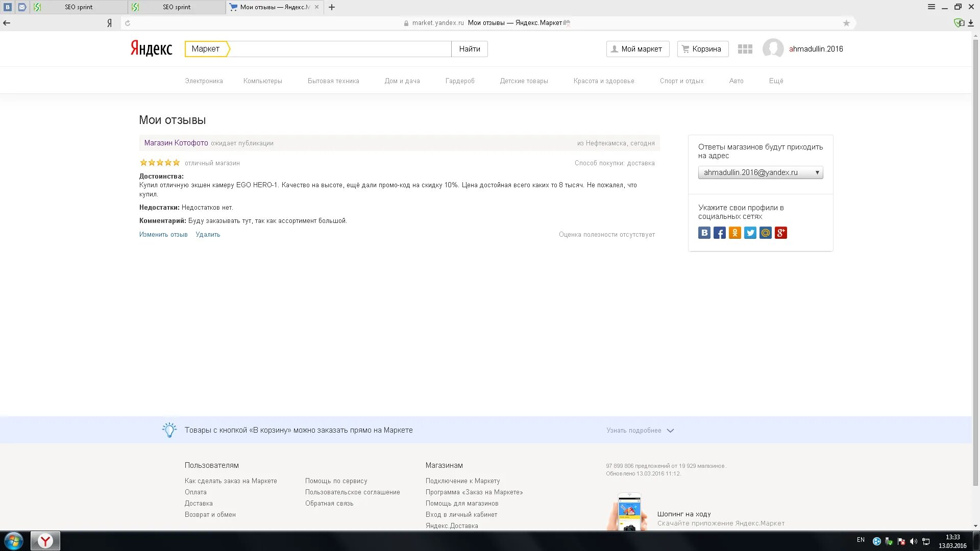Open the Пользовательское соглашение link
This screenshot has height=551, width=980.
[x=352, y=492]
